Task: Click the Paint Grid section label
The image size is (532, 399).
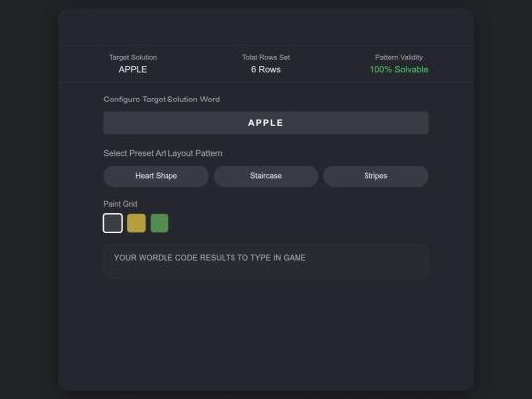Action: (x=120, y=204)
